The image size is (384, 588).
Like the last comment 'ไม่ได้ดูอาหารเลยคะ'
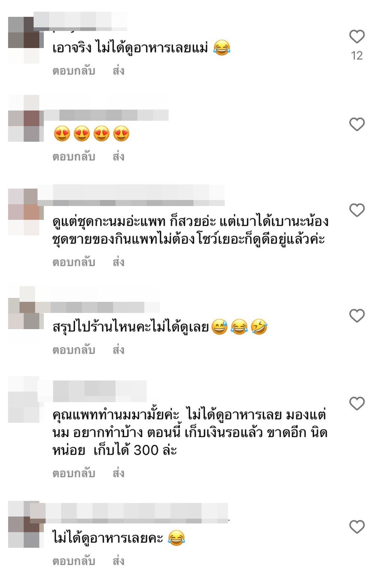pyautogui.click(x=357, y=527)
